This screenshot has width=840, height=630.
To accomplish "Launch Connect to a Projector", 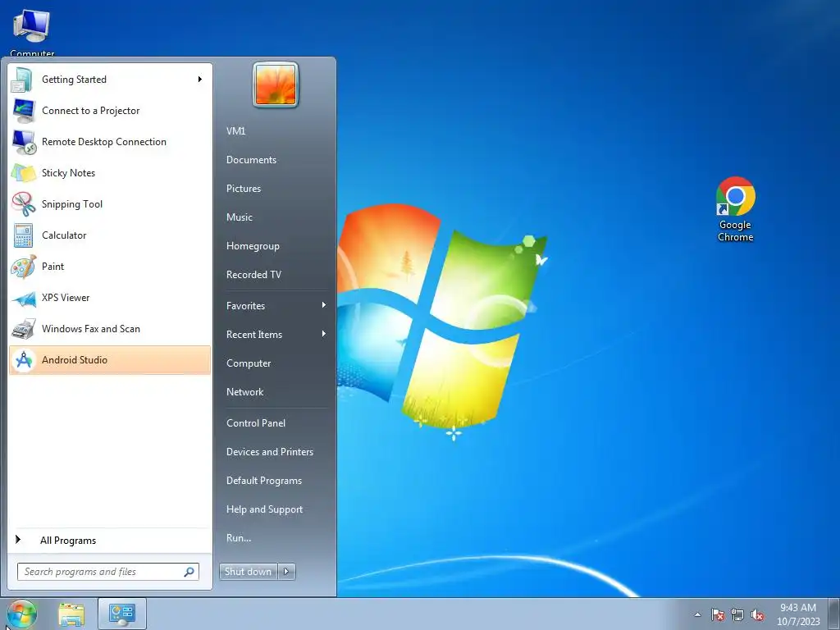I will coord(110,111).
